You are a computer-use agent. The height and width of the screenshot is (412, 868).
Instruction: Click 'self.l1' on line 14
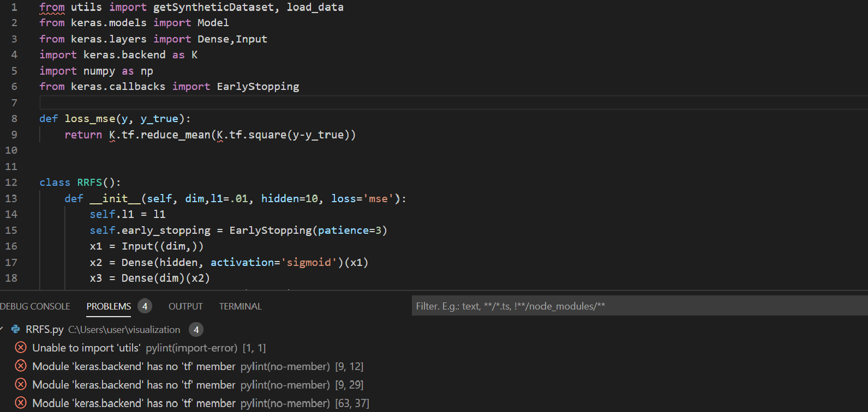point(112,214)
